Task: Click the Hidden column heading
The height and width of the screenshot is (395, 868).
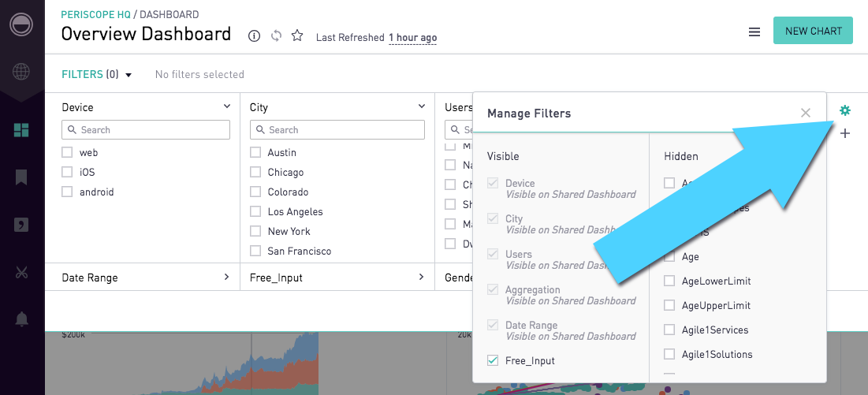Action: click(681, 157)
